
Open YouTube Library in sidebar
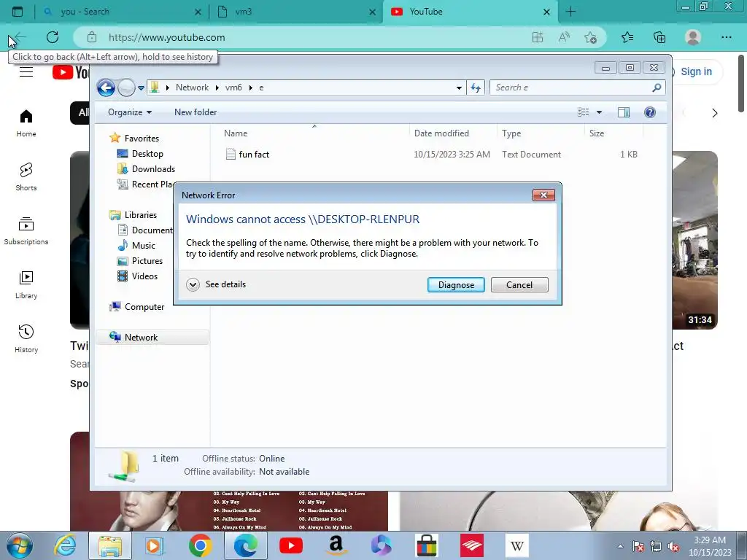26,285
